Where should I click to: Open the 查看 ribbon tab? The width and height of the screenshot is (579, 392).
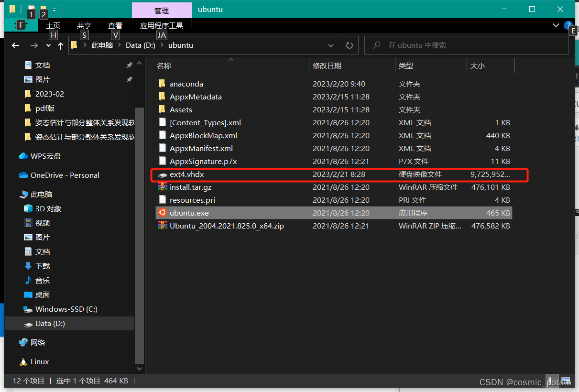[115, 25]
